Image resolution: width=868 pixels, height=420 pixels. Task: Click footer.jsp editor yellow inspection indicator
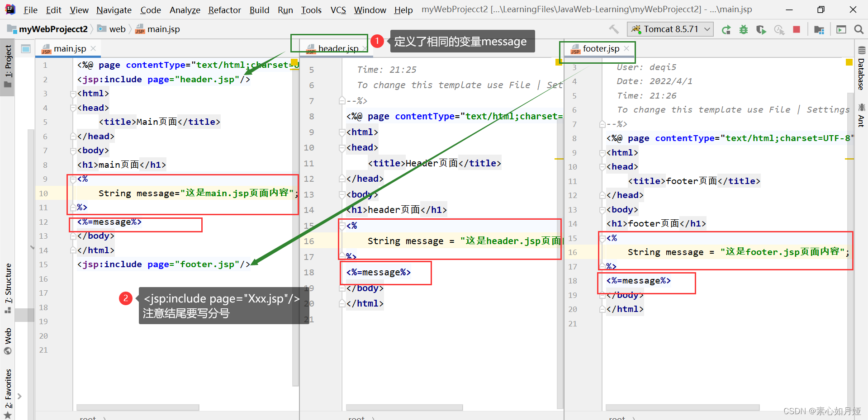coord(849,62)
